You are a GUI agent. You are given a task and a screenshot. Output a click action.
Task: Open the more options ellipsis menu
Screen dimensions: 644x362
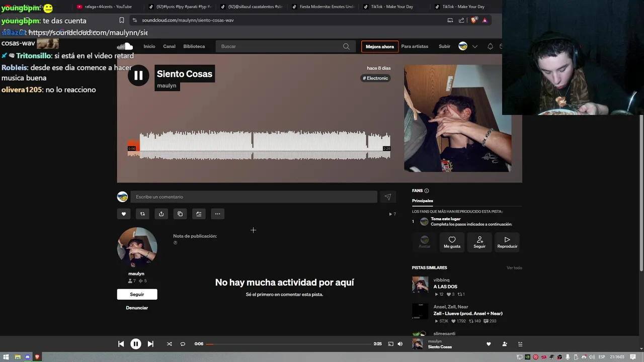(217, 214)
